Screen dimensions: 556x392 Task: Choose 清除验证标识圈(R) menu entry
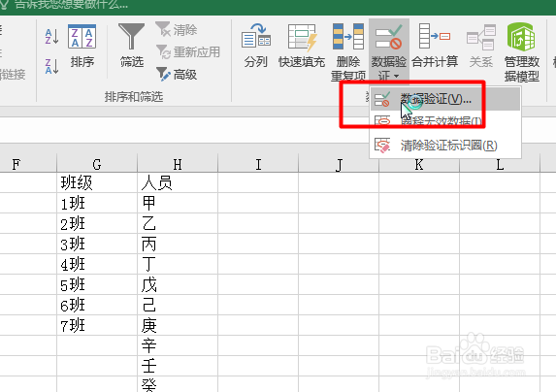tap(445, 146)
